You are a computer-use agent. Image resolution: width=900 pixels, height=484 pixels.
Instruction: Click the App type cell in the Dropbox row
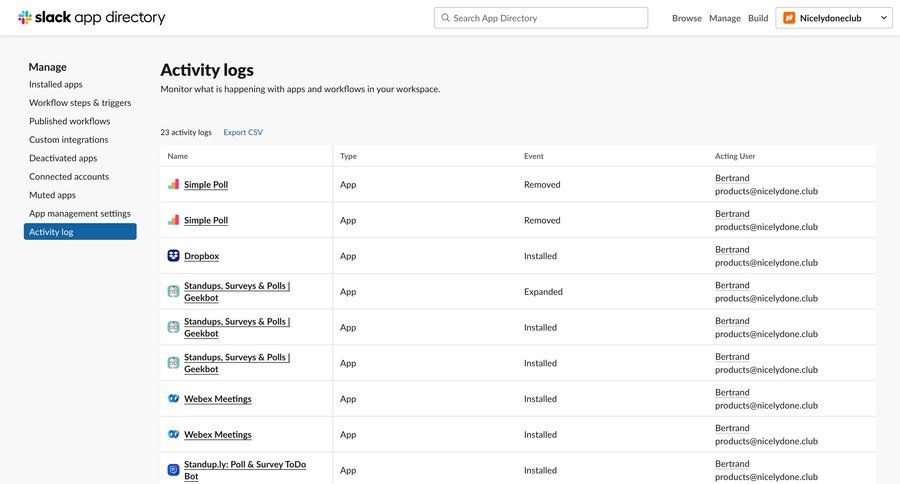tap(348, 256)
